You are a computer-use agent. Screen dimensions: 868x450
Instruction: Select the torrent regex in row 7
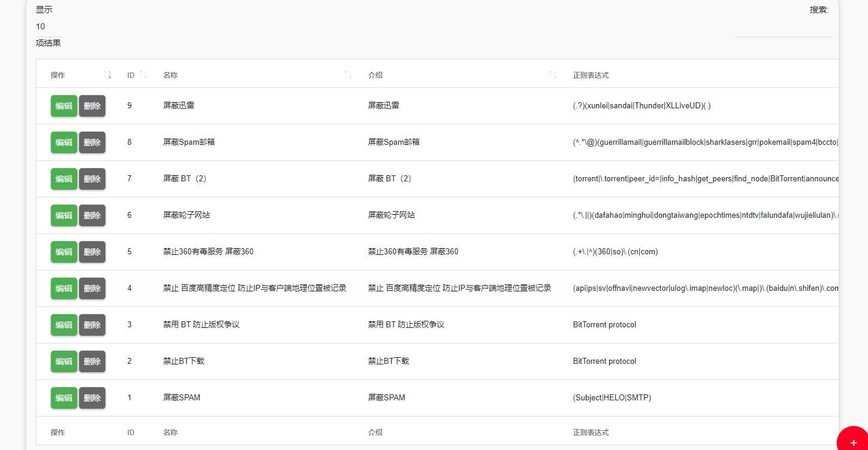pos(706,178)
